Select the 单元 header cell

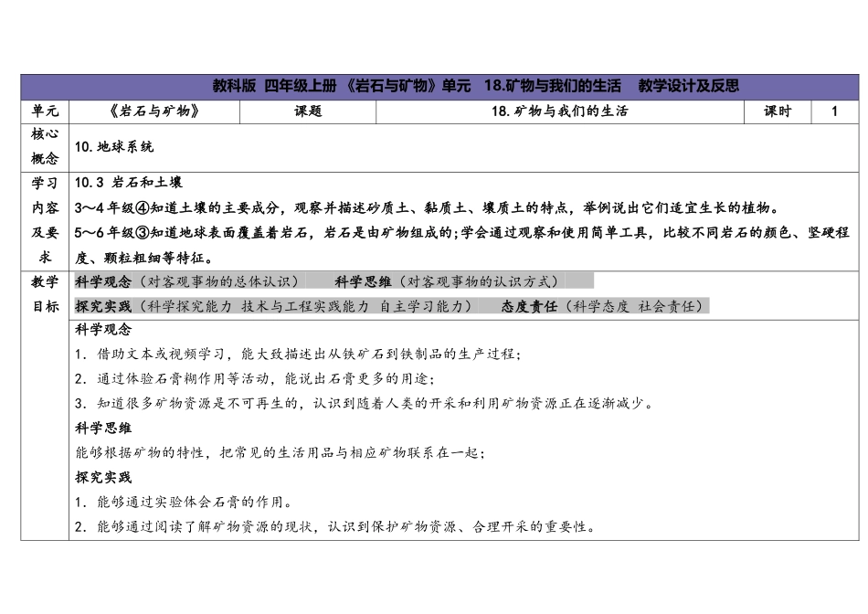(x=45, y=111)
